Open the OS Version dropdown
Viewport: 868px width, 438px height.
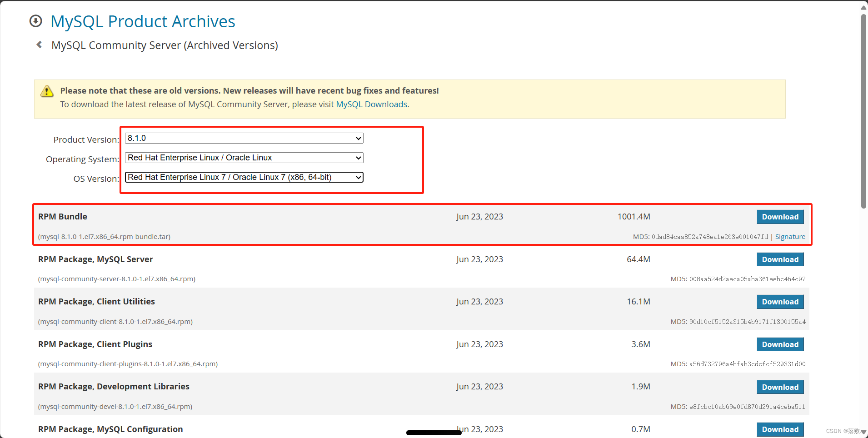pyautogui.click(x=244, y=177)
